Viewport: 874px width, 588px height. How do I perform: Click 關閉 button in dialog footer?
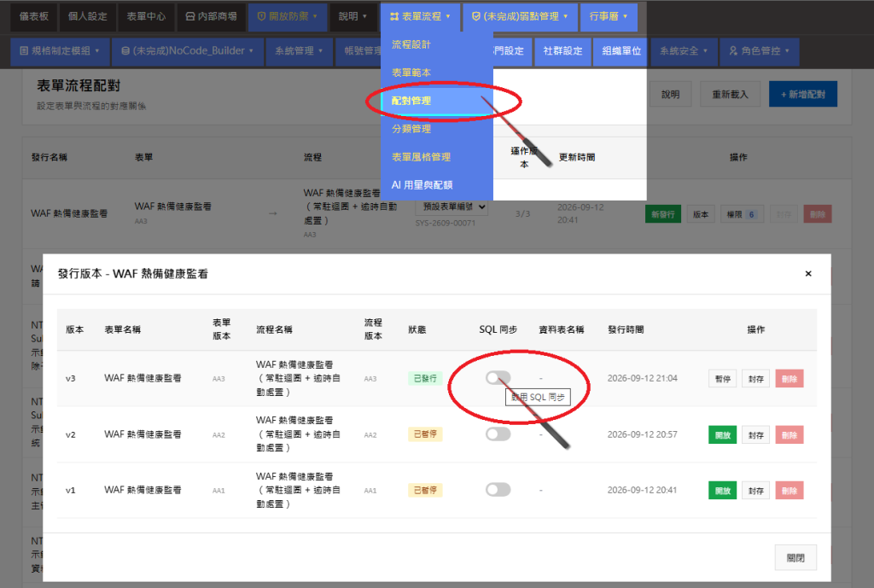(x=795, y=558)
